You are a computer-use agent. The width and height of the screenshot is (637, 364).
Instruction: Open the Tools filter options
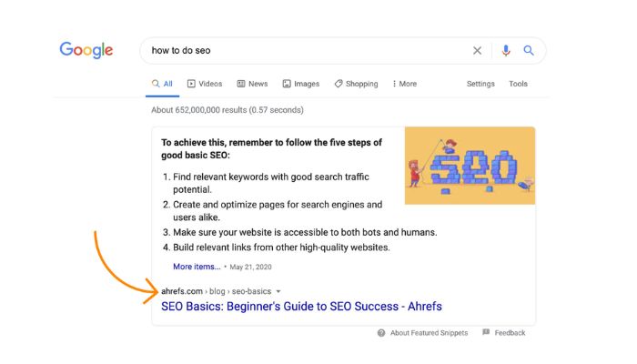pyautogui.click(x=518, y=84)
